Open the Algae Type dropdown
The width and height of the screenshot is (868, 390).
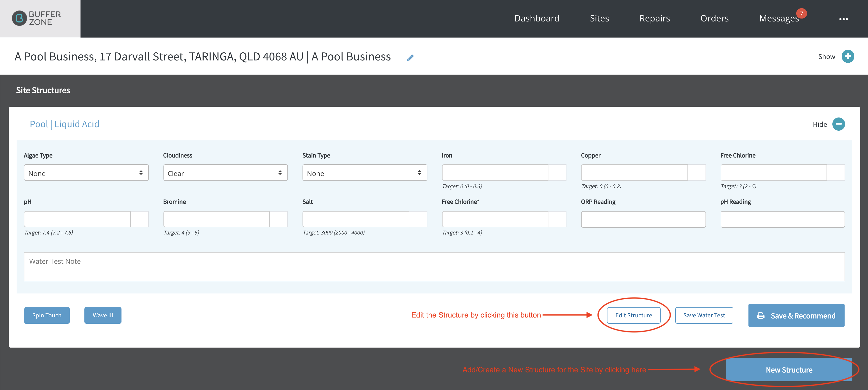86,173
